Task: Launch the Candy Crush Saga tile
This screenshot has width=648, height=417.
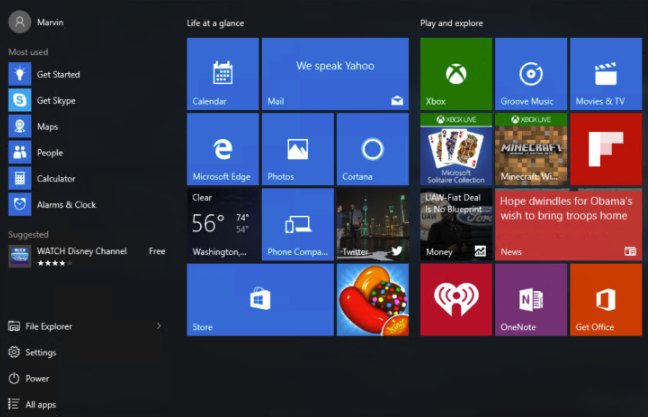Action: point(373,300)
